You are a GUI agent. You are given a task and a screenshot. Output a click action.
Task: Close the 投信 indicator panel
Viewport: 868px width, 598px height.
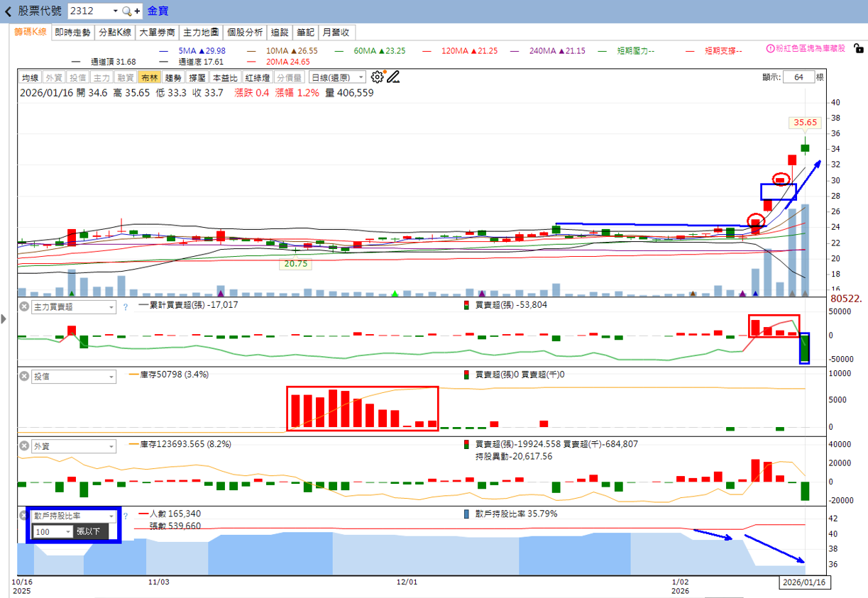23,377
